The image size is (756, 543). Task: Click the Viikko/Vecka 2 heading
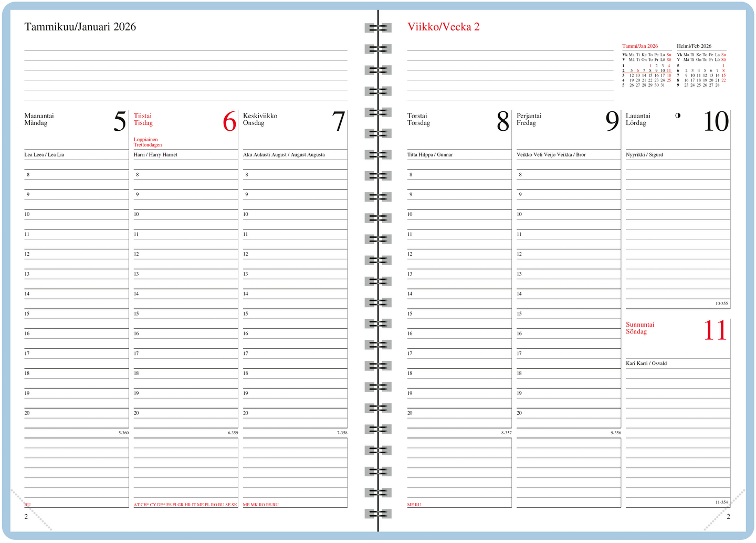[443, 27]
